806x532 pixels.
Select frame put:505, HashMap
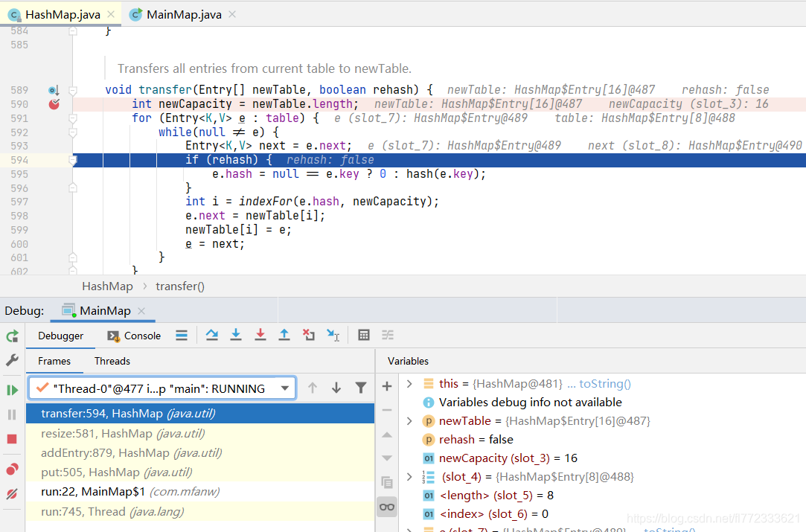(200, 472)
